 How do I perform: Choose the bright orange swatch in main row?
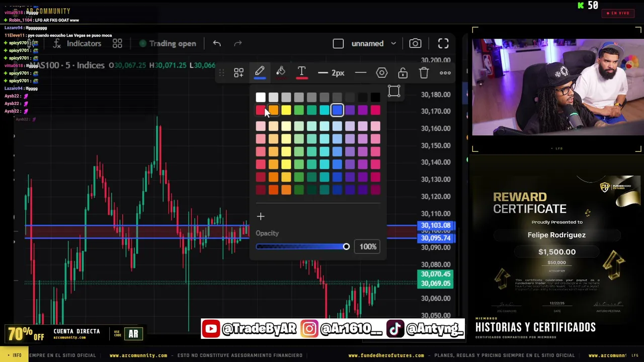273,110
